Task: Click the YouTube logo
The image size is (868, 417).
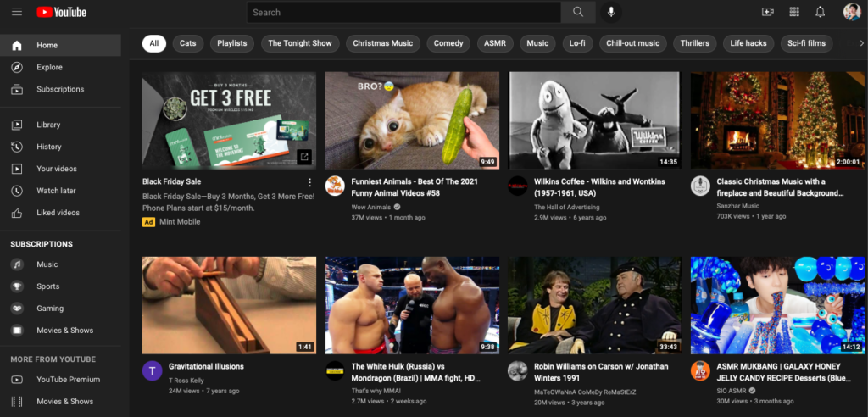Action: tap(61, 12)
